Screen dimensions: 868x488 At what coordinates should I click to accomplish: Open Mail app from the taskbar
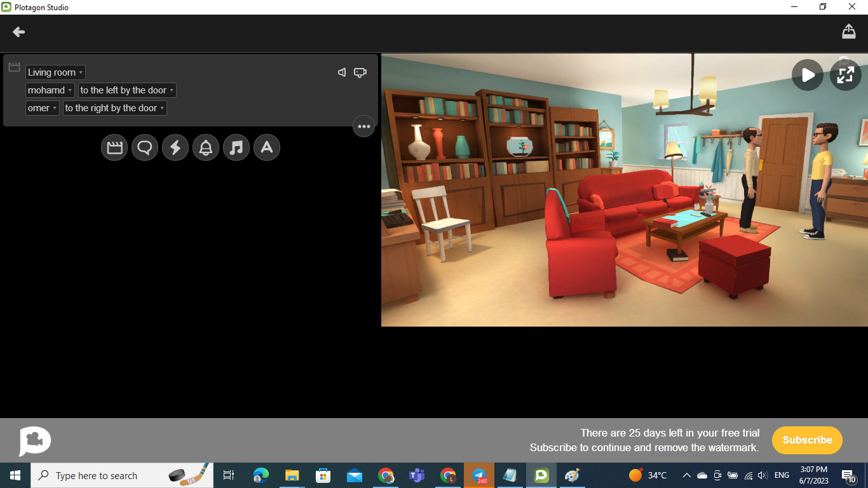pyautogui.click(x=355, y=475)
